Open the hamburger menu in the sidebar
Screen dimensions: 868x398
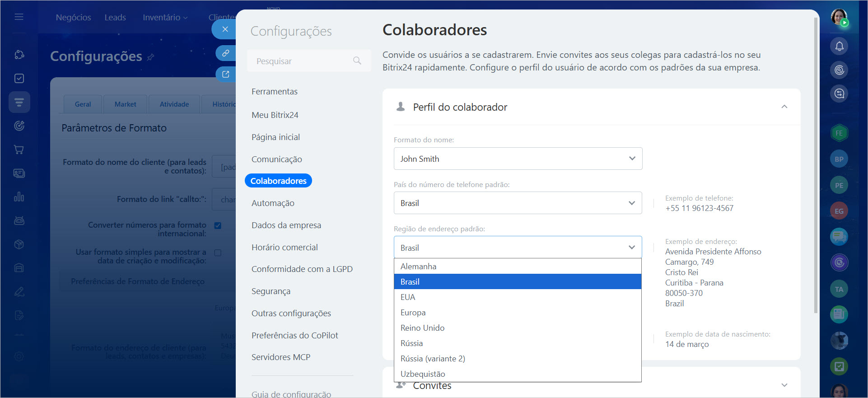click(19, 17)
